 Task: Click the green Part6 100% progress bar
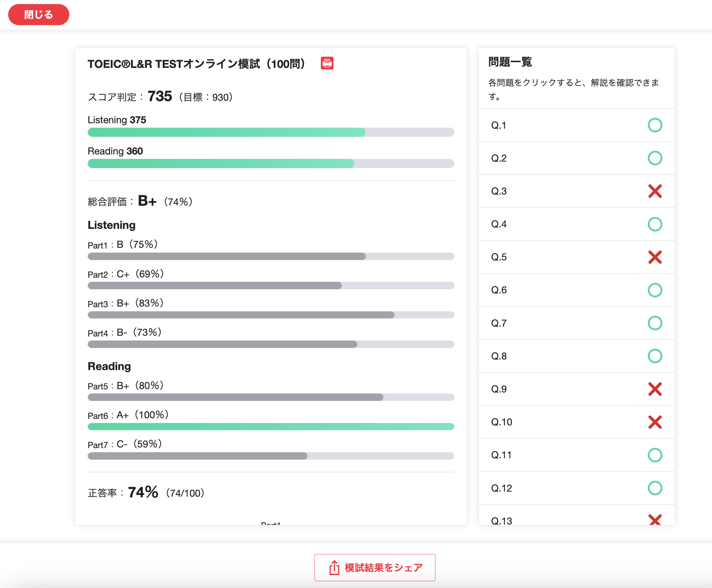(x=271, y=426)
